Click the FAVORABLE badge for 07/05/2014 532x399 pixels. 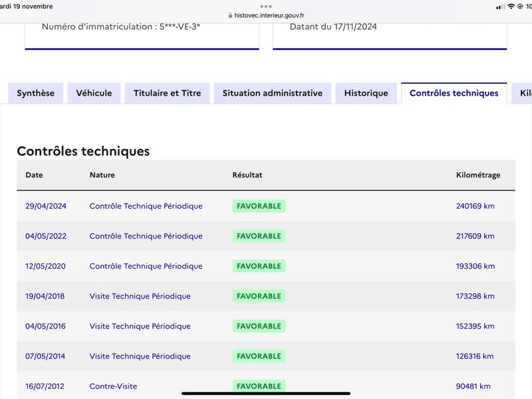[259, 356]
